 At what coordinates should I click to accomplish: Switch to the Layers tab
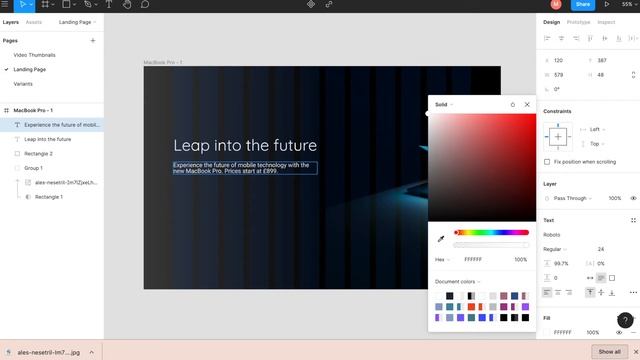(11, 22)
